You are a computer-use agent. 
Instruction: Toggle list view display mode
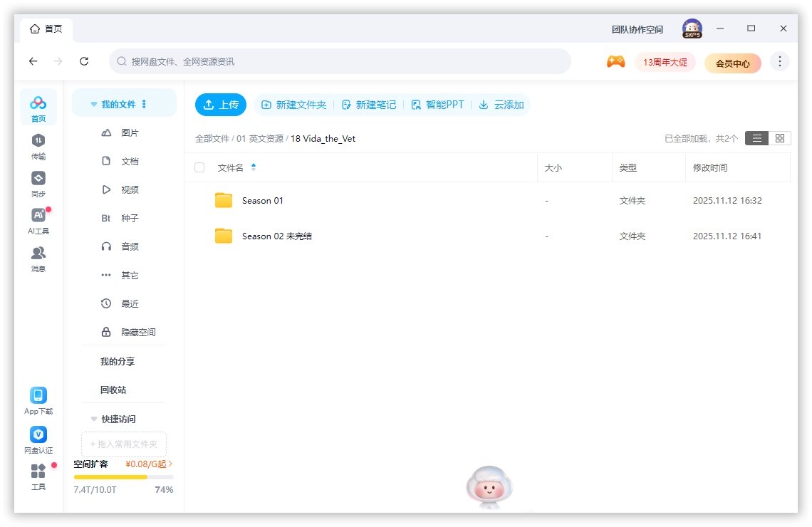(x=756, y=138)
